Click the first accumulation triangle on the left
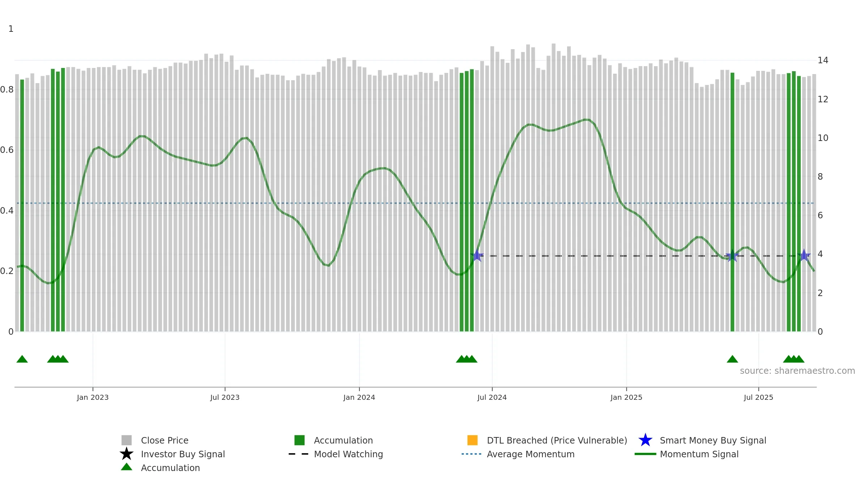The image size is (868, 488). pos(22,359)
